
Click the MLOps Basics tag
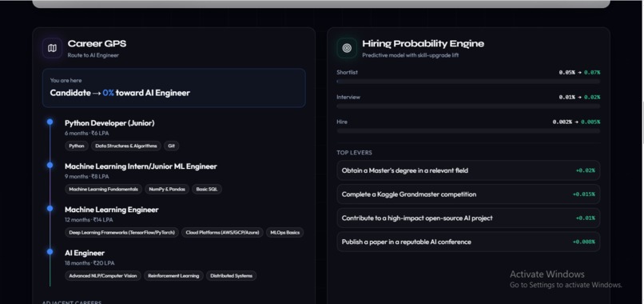point(284,233)
